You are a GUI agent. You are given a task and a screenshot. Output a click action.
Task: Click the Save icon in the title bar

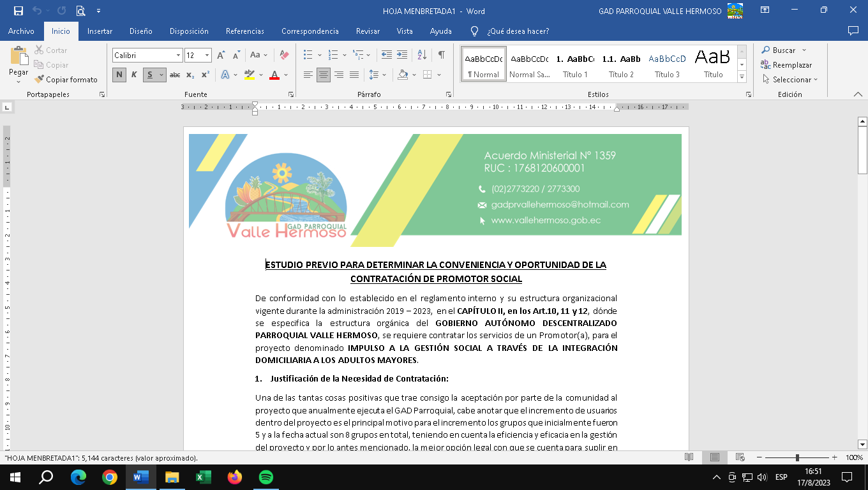tap(18, 11)
